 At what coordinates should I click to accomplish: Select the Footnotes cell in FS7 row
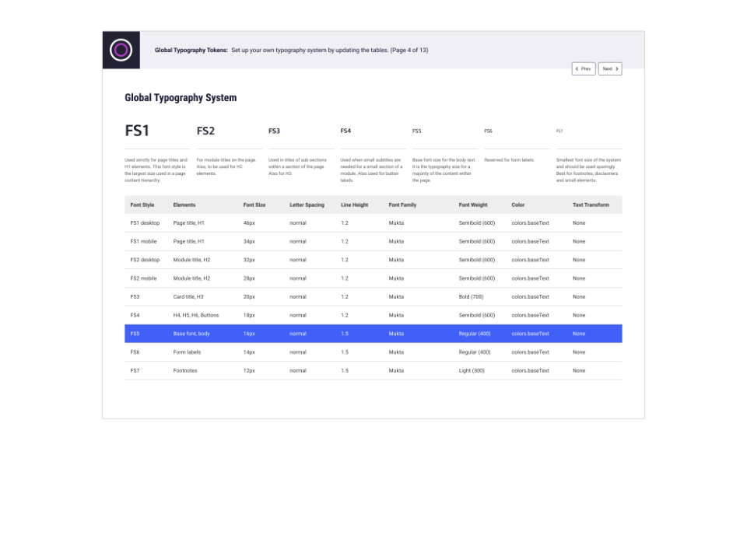point(185,370)
